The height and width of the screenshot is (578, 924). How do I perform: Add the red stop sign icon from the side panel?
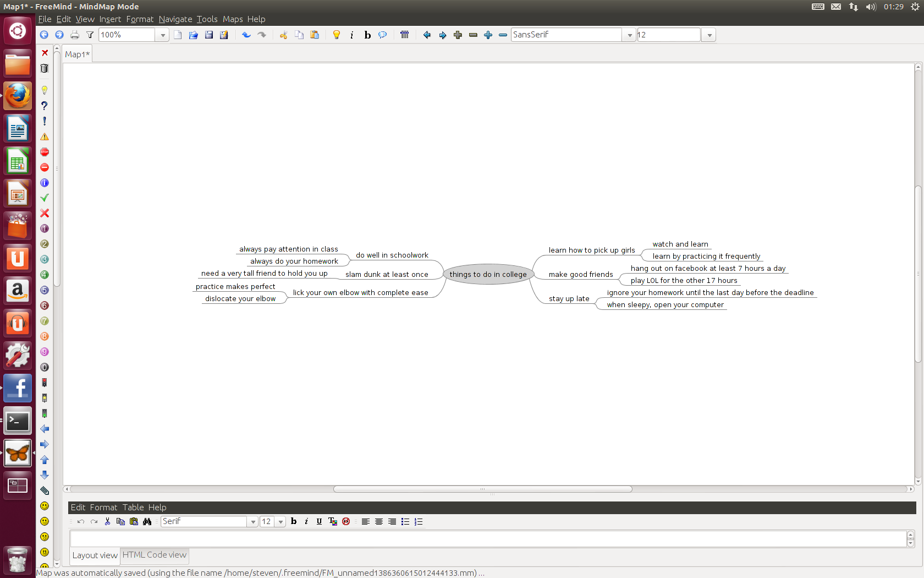(x=45, y=152)
